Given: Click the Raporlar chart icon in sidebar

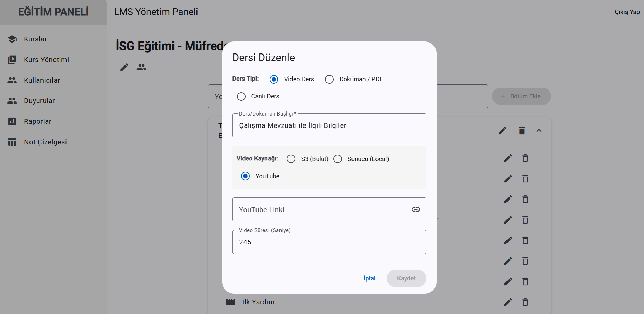Looking at the screenshot, I should click(x=12, y=121).
